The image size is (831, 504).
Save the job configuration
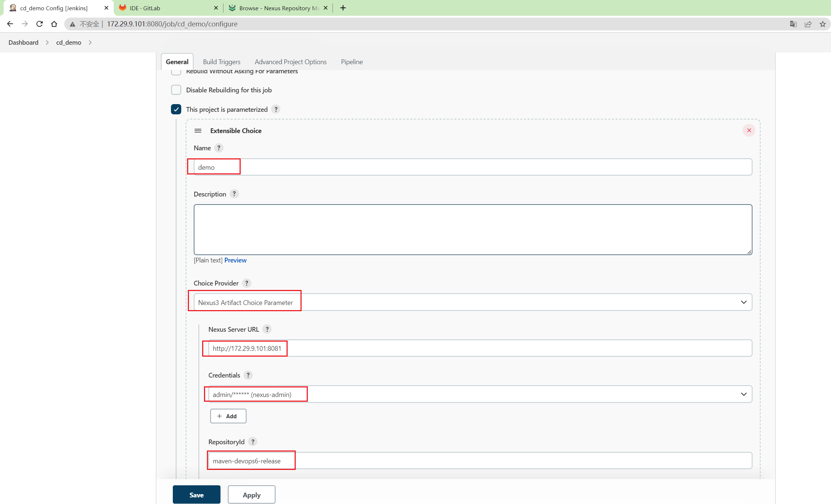pyautogui.click(x=197, y=494)
